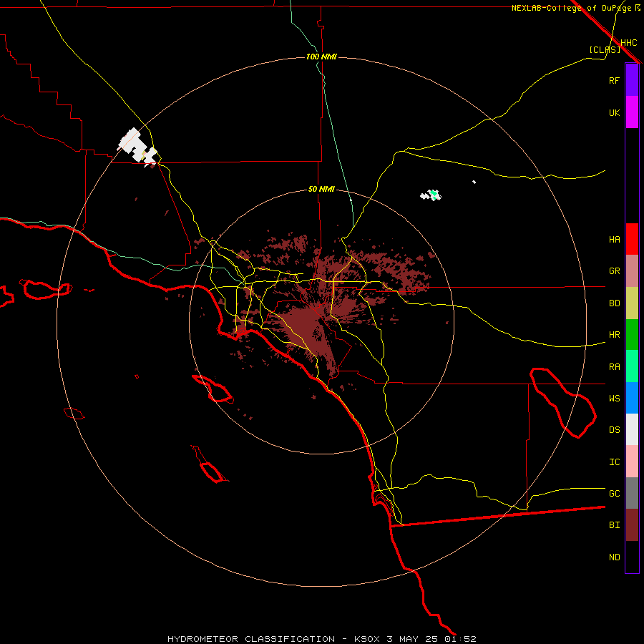This screenshot has height=644, width=644.
Task: Click the blue WS legend swatch
Action: 632,398
